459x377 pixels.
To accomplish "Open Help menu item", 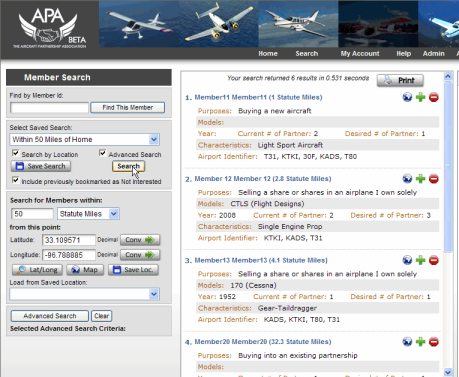I will tap(403, 53).
